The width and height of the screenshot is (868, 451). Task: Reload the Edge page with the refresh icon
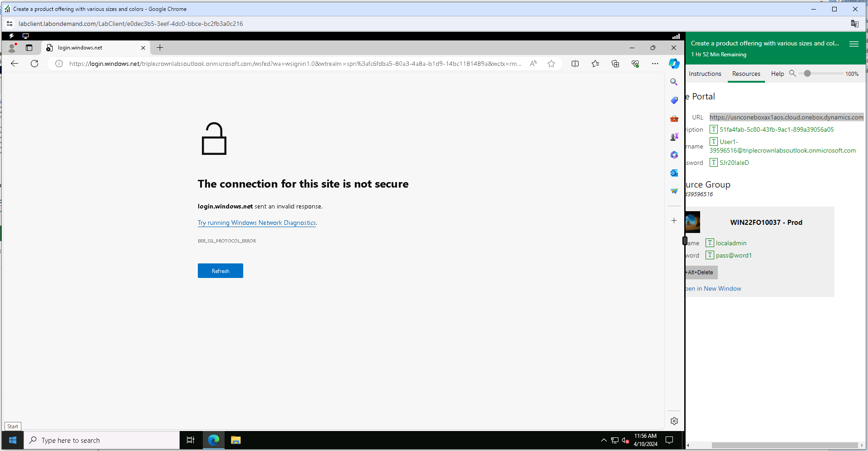click(34, 64)
